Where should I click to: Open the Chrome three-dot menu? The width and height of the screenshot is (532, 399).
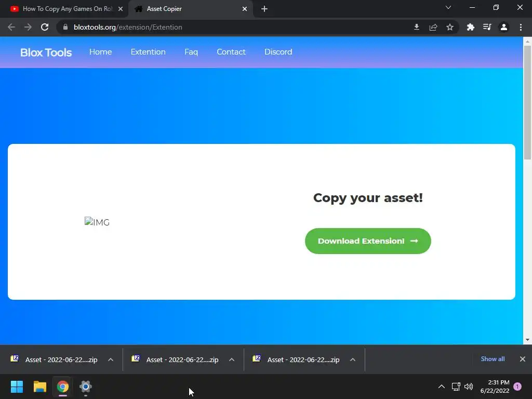click(521, 27)
